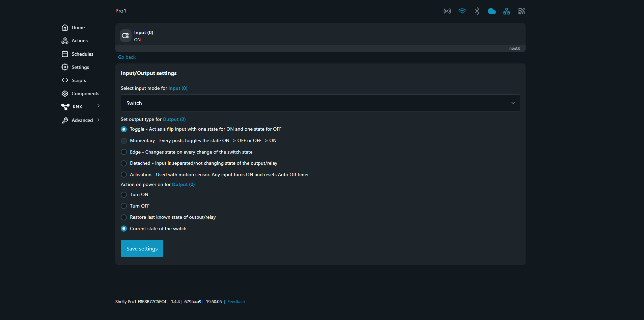Expand the Advanced menu chevron
Image resolution: width=644 pixels, height=320 pixels.
click(99, 120)
